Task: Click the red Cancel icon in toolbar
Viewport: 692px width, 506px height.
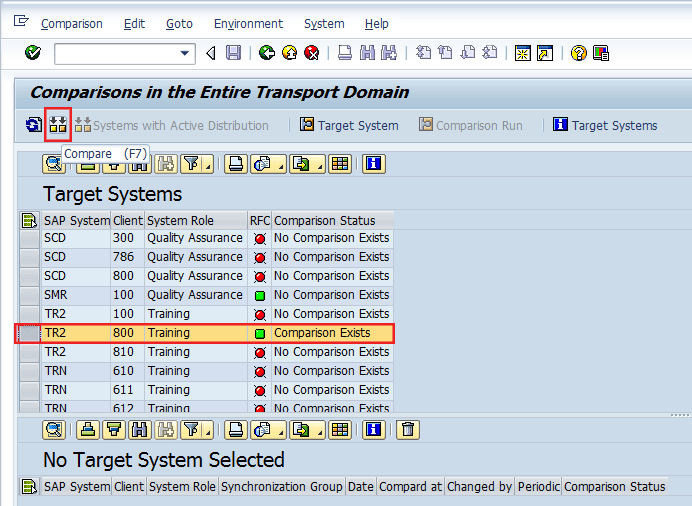Action: [x=312, y=53]
